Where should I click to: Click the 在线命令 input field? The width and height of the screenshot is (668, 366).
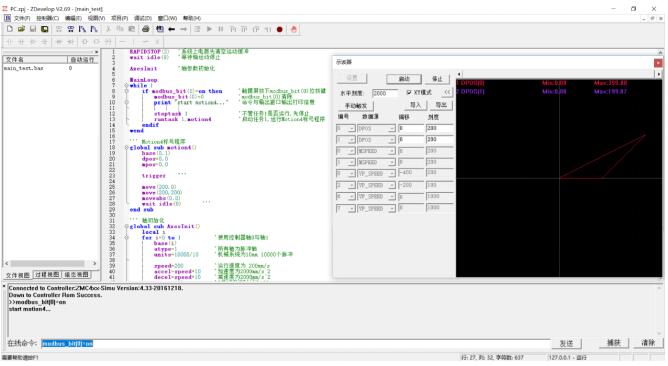296,343
